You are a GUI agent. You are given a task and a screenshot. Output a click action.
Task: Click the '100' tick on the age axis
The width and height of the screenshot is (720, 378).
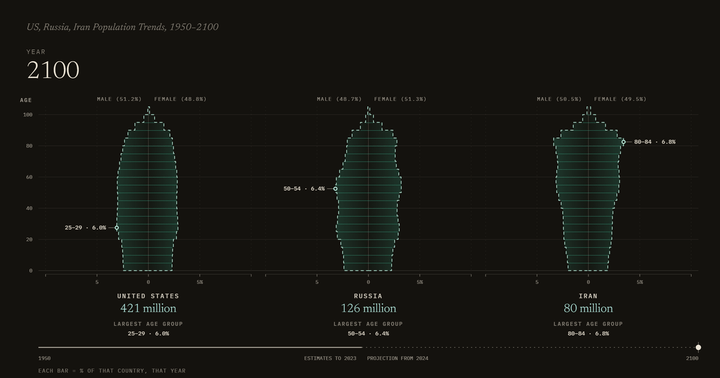coord(28,115)
